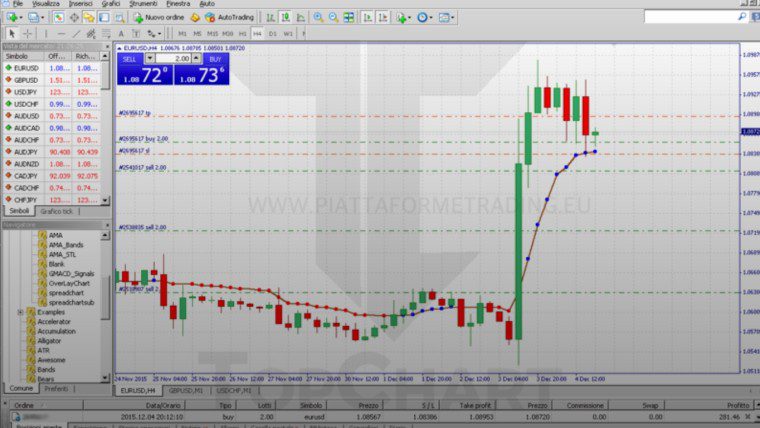760x428 pixels.
Task: Open the arrows objects dropdown
Action: click(154, 33)
